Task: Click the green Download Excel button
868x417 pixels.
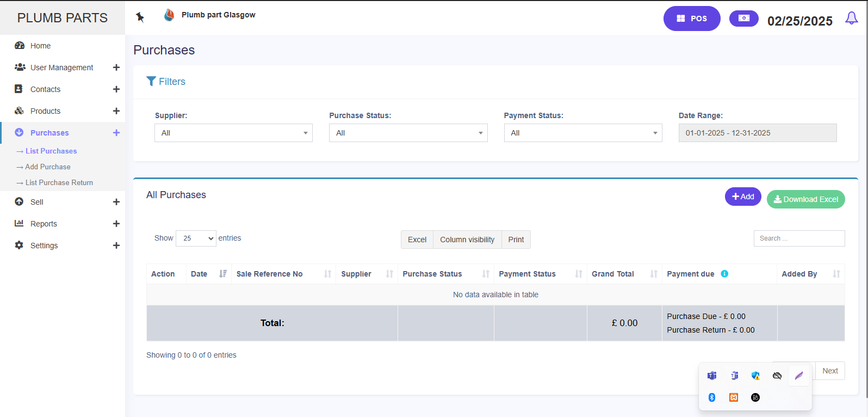Action: coord(805,199)
